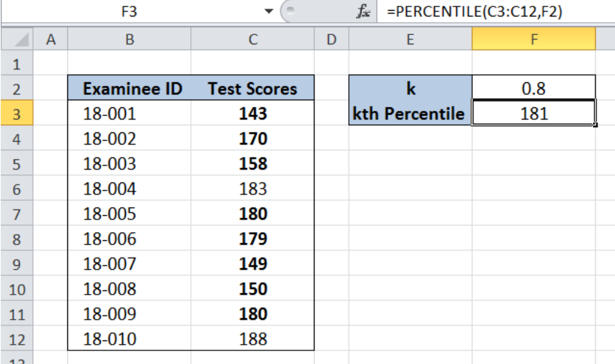The image size is (615, 364).
Task: Select cell containing 18-005
Action: tap(129, 214)
